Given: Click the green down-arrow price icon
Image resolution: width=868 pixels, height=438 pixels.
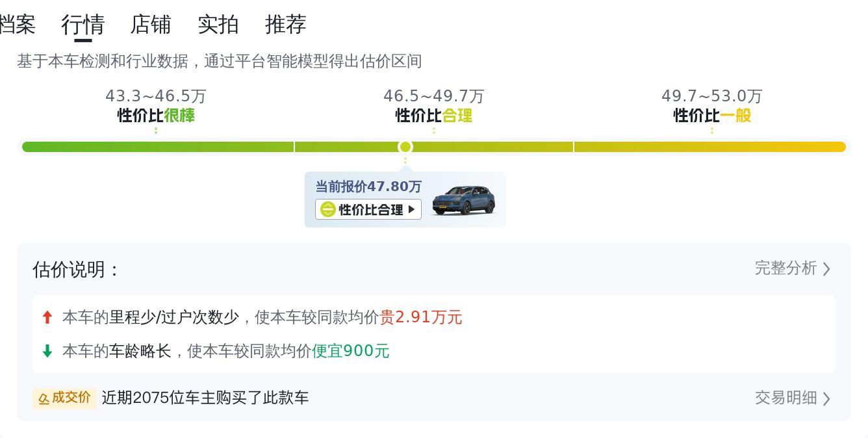Looking at the screenshot, I should 47,351.
